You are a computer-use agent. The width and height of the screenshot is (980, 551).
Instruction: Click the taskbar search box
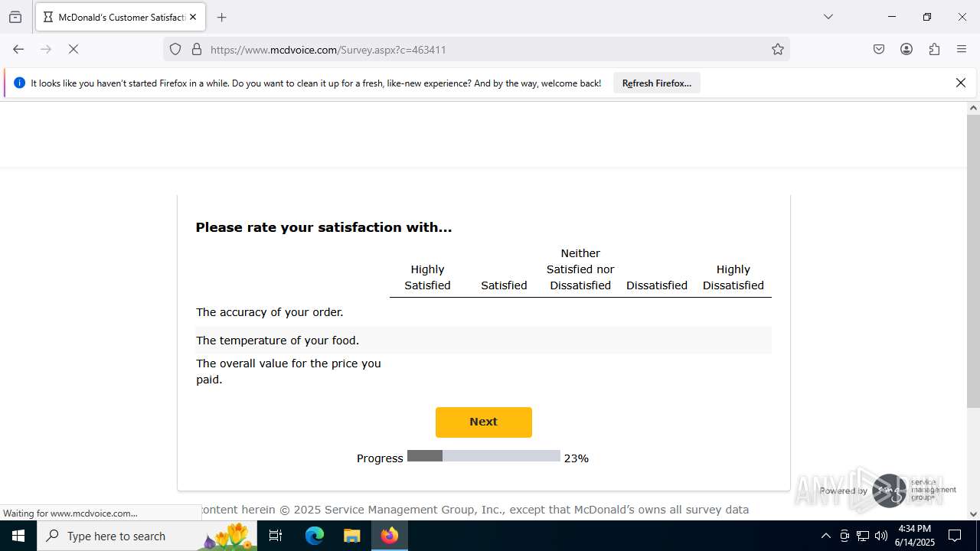147,536
